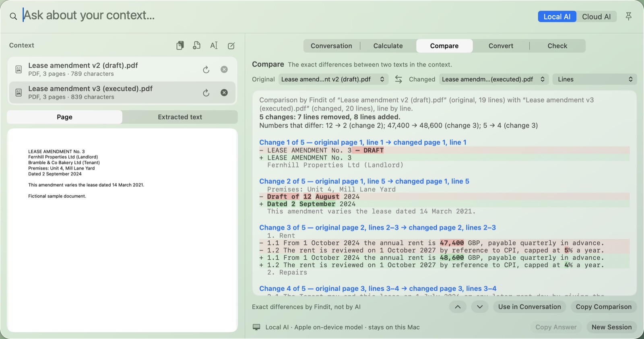Click the PDF icon of Lease amendment v2 (draft)
The height and width of the screenshot is (339, 644).
(x=19, y=69)
